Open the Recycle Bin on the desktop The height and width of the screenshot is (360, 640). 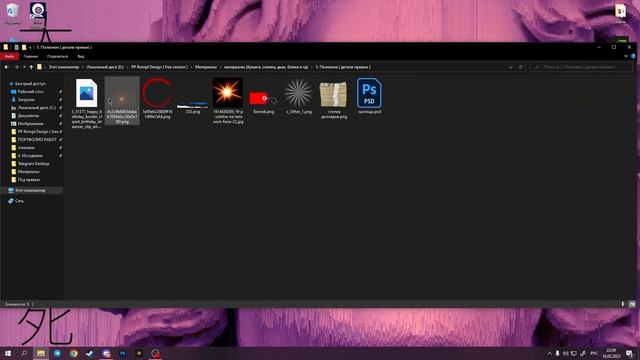click(13, 13)
